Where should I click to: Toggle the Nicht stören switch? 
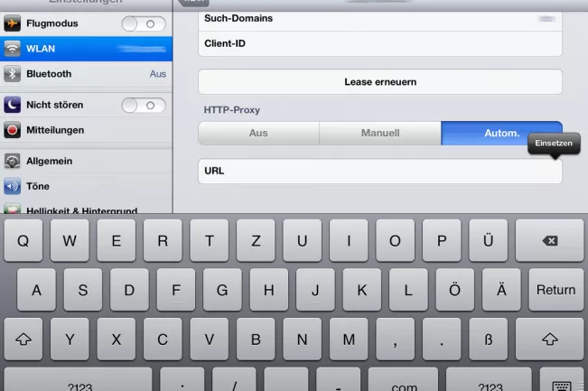[144, 106]
